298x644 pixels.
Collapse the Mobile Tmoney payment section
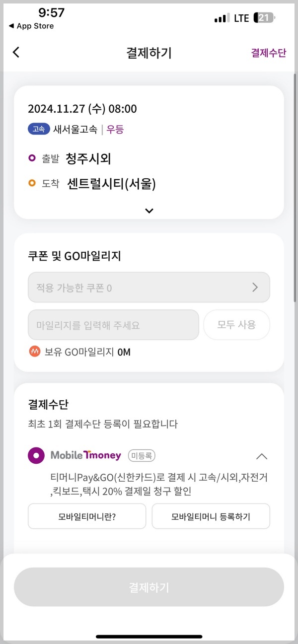pyautogui.click(x=262, y=456)
